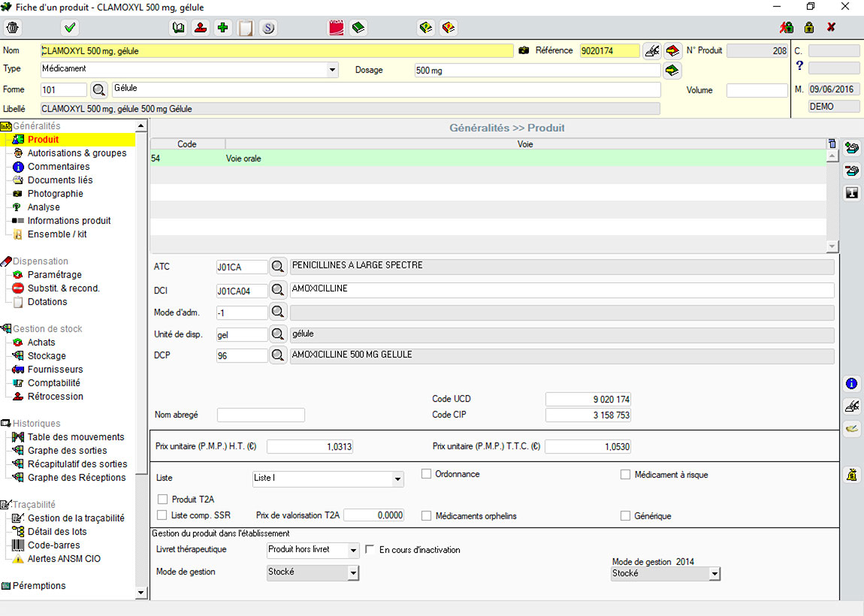Screen dimensions: 864x616
Task: Go to Fournisseurs under Gestion de stock
Action: (55, 370)
